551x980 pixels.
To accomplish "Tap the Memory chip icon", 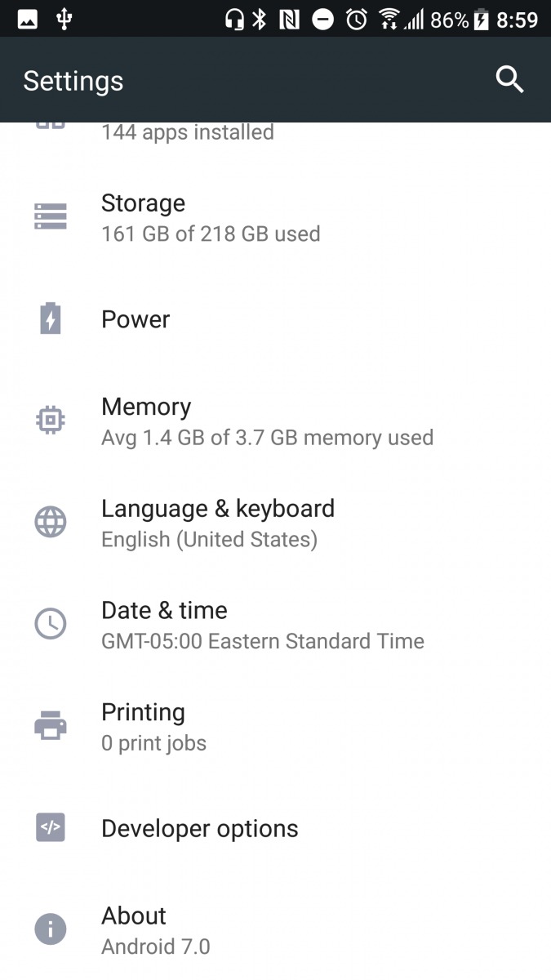I will (51, 420).
